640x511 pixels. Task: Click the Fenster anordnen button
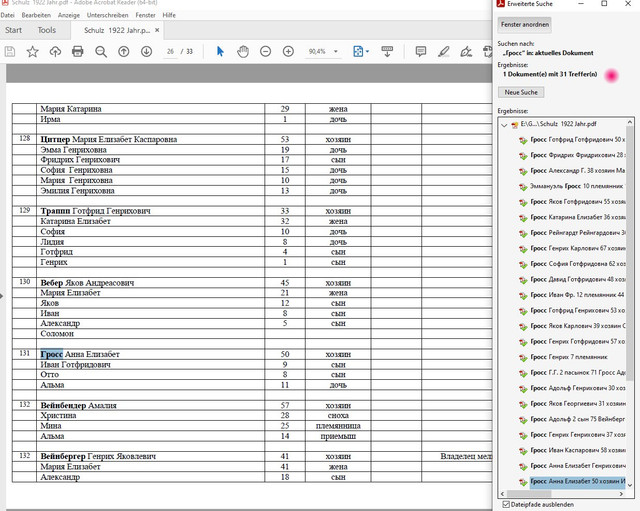(525, 24)
